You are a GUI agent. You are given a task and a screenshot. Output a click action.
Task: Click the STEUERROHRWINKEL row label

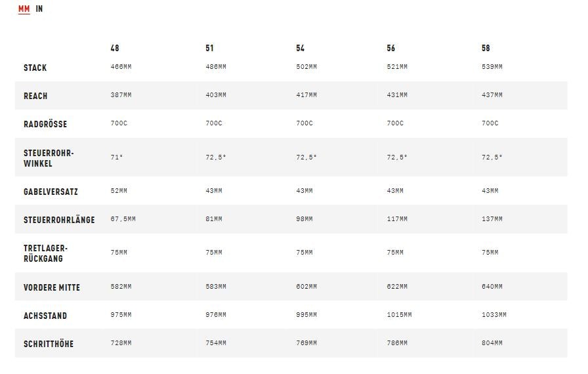(x=49, y=158)
